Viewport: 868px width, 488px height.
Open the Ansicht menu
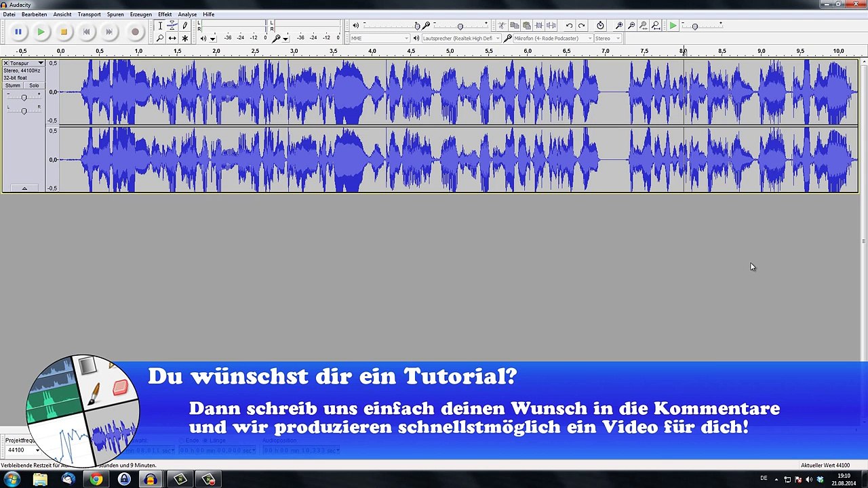tap(62, 14)
